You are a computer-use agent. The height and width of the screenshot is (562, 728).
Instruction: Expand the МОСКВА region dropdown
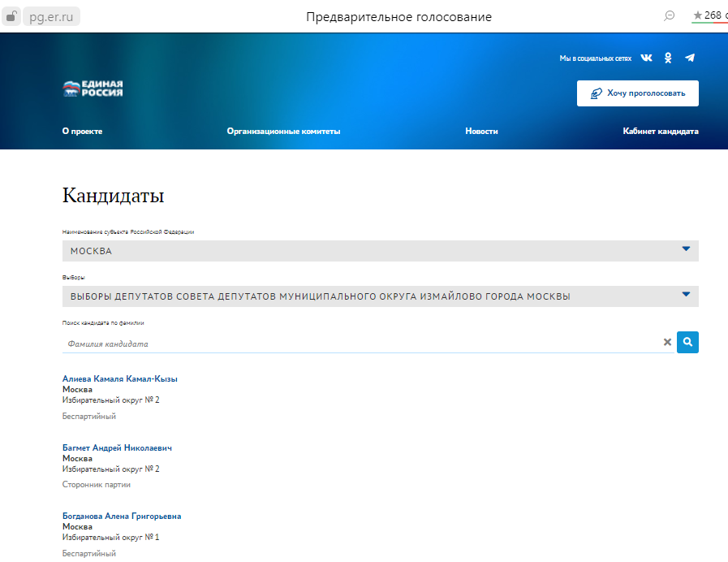tap(381, 251)
